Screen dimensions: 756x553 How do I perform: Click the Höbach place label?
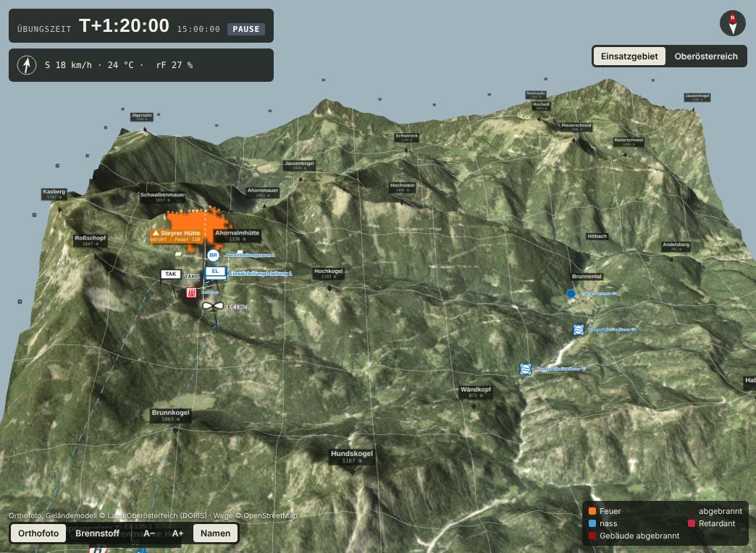coord(597,236)
